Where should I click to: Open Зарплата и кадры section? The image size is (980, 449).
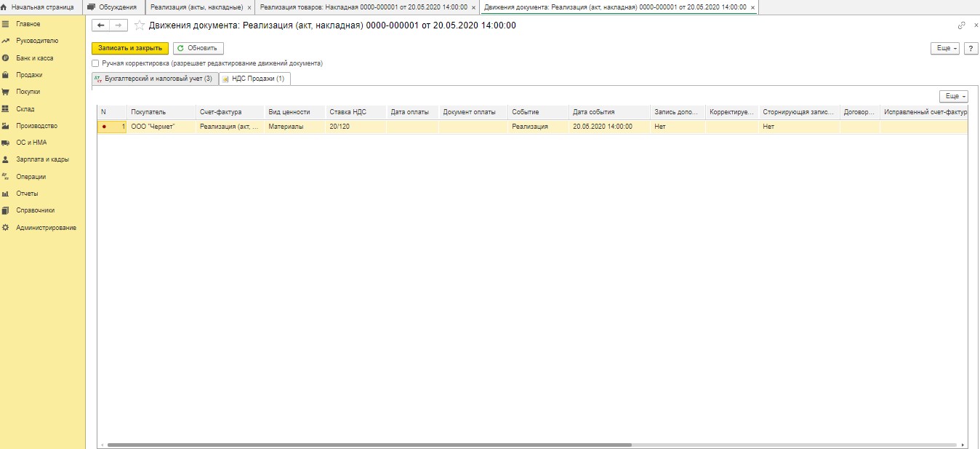coord(42,159)
